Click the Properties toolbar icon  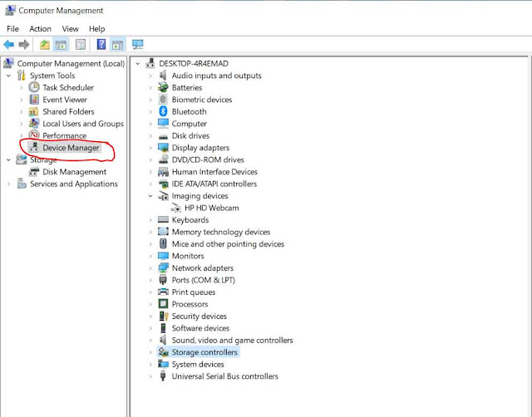point(81,44)
